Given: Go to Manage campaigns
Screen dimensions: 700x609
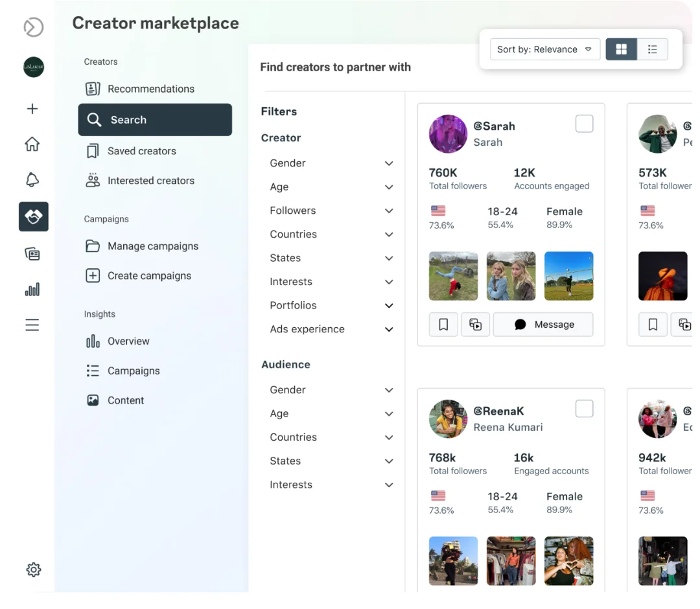Looking at the screenshot, I should [x=153, y=246].
